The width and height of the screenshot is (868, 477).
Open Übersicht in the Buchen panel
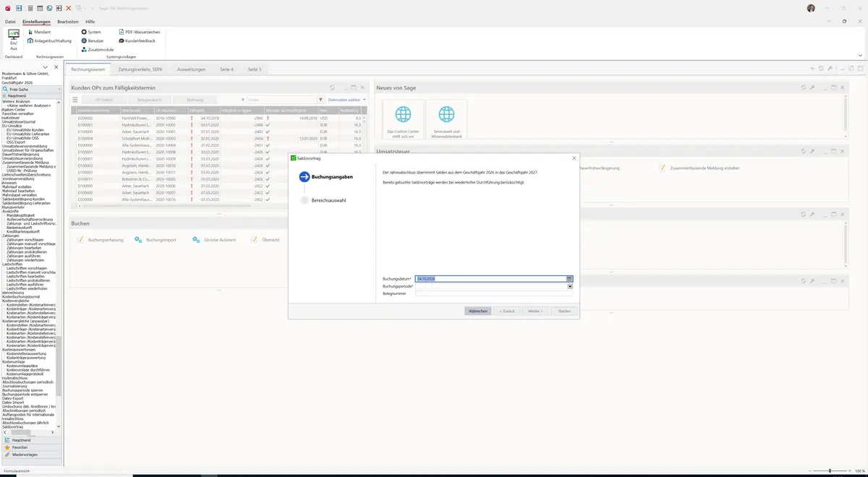pos(265,239)
